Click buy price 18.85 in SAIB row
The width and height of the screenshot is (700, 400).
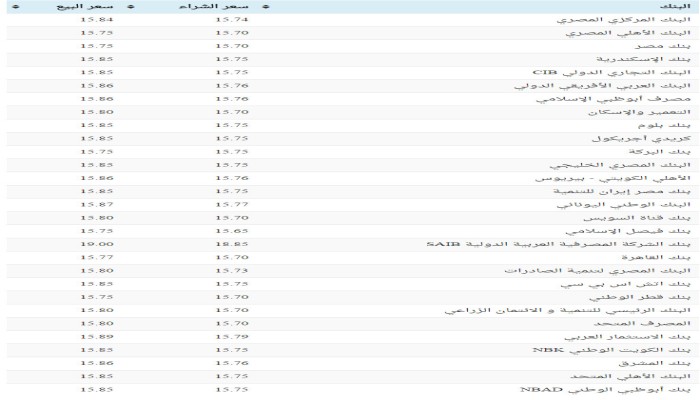click(x=232, y=244)
